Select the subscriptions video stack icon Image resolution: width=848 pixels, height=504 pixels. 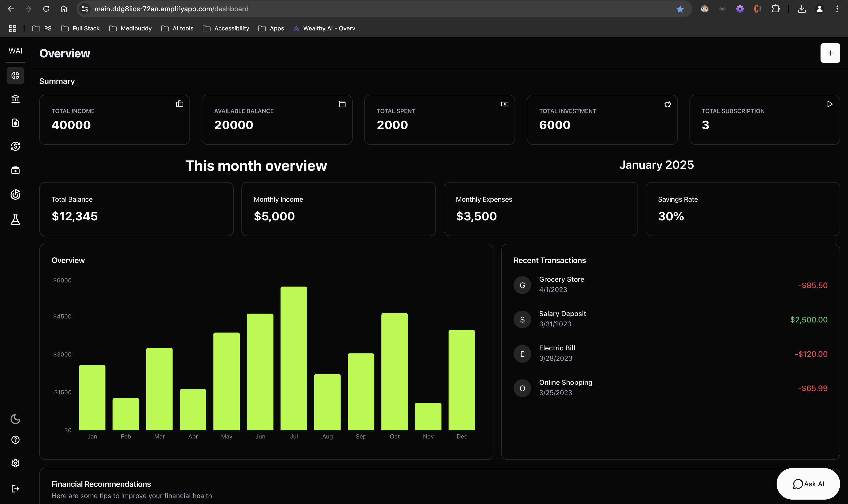[x=15, y=170]
